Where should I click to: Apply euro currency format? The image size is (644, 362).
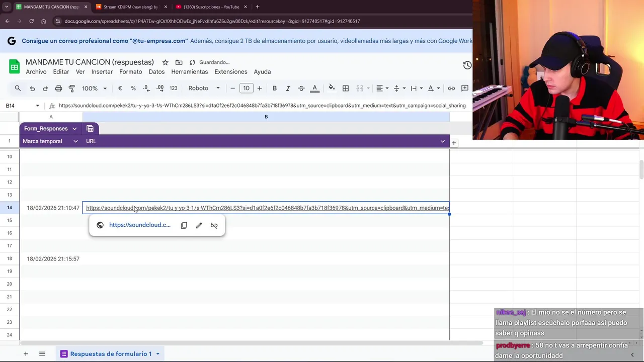click(x=120, y=88)
